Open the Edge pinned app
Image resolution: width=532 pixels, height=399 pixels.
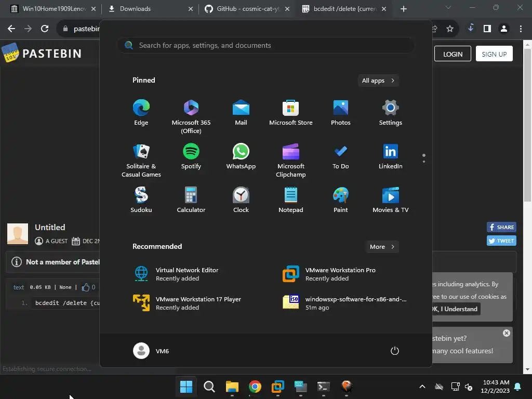click(141, 113)
